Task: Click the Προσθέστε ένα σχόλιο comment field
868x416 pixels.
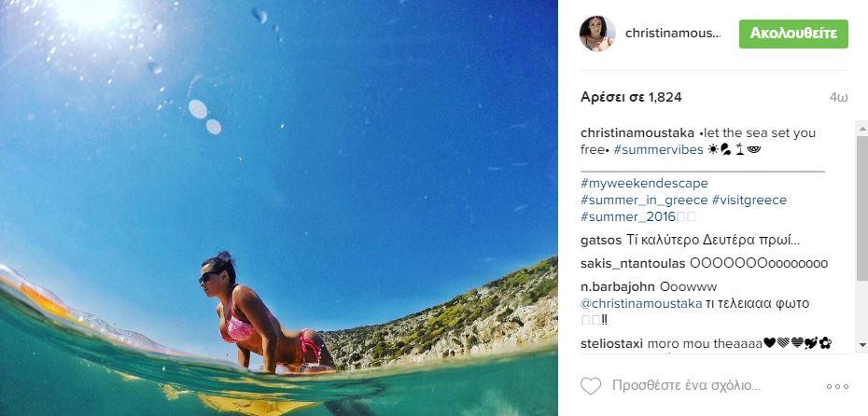Action: (x=686, y=385)
